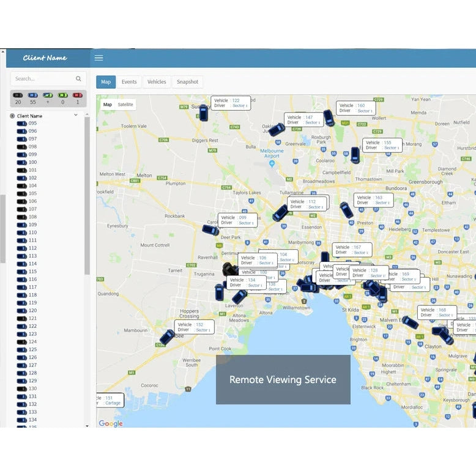
Task: Select vehicle 105 in the tree
Action: (32, 193)
